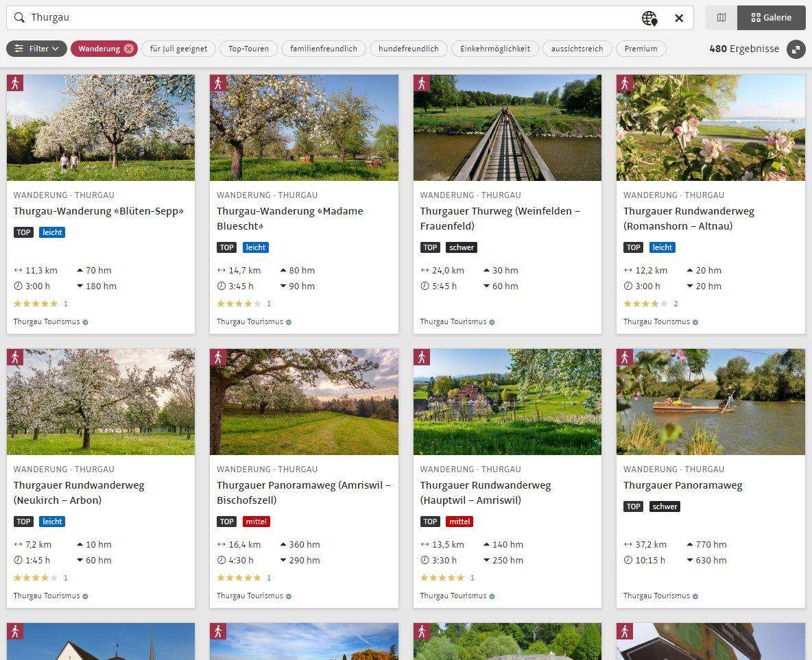Click the search magnifier icon
The image size is (812, 660).
pyautogui.click(x=19, y=18)
